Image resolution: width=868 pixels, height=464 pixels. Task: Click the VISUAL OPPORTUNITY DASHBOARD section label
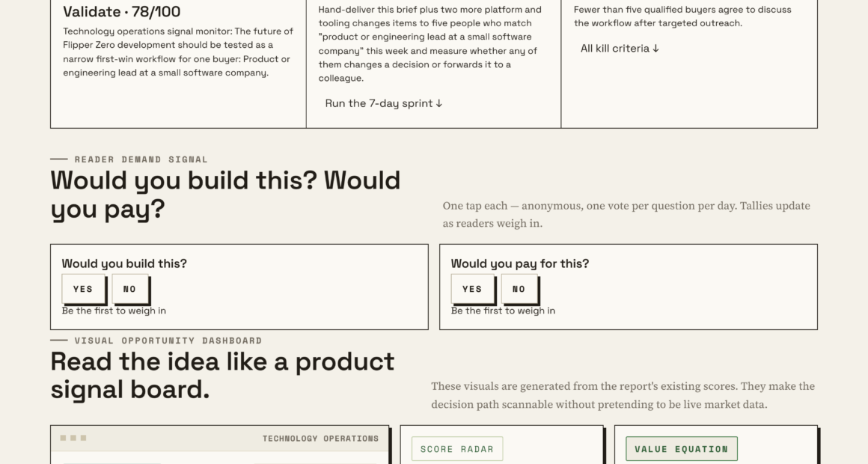[168, 341]
